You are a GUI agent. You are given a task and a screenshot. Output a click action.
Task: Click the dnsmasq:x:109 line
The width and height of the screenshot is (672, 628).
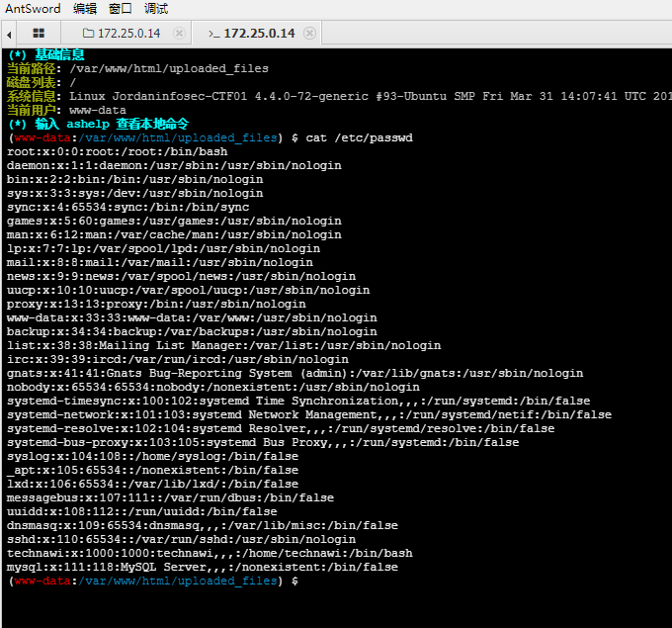coord(203,525)
